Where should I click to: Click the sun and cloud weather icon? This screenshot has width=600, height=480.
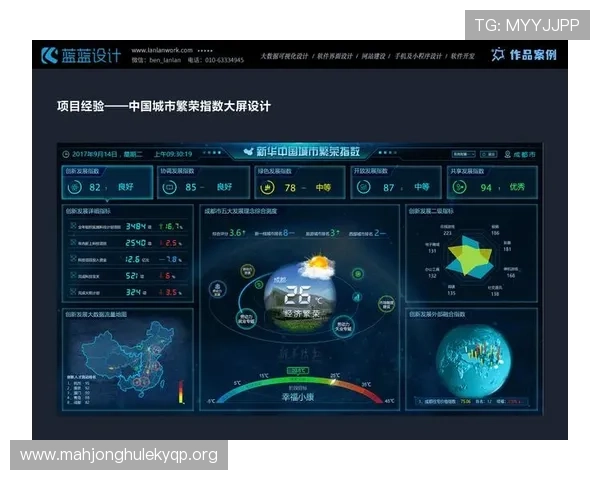pyautogui.click(x=317, y=265)
